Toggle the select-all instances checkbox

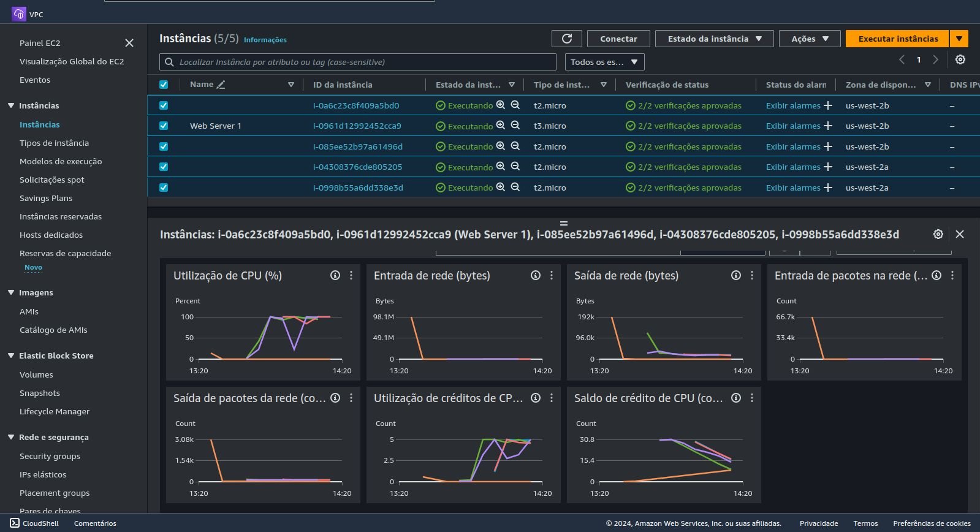[164, 85]
